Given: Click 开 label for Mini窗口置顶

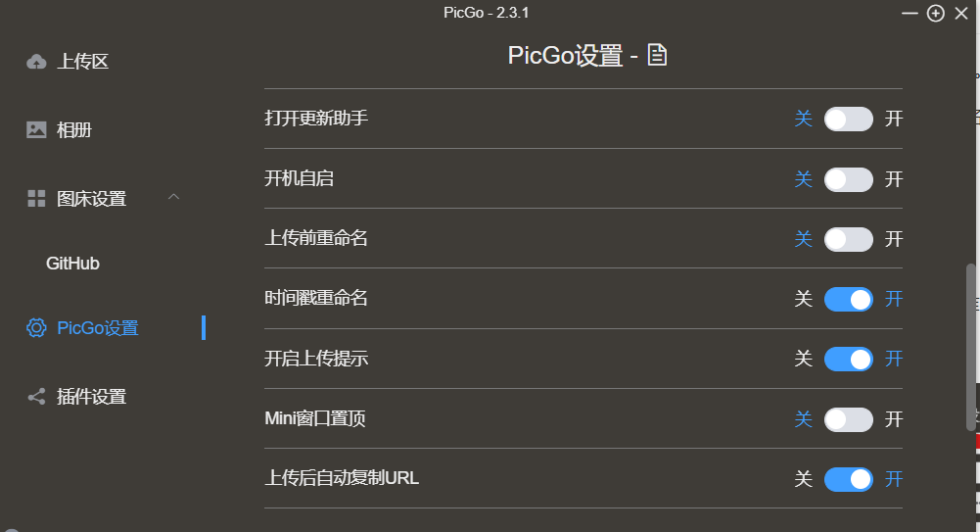Looking at the screenshot, I should 894,419.
